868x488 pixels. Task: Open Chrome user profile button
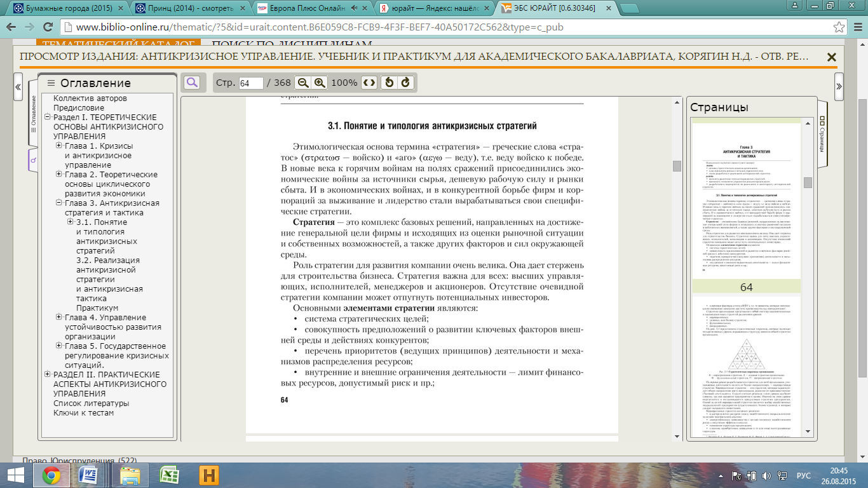coord(794,6)
